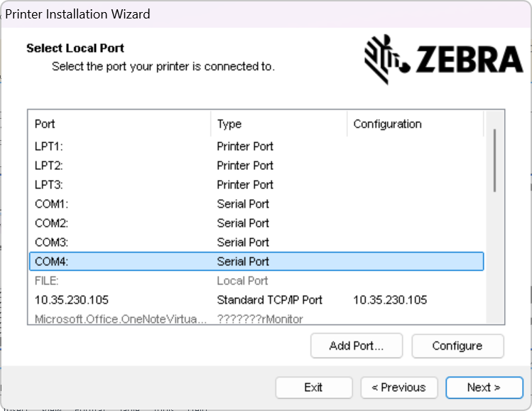The image size is (532, 411).
Task: Click the port list vertical scrollbar thumb
Action: click(494, 160)
